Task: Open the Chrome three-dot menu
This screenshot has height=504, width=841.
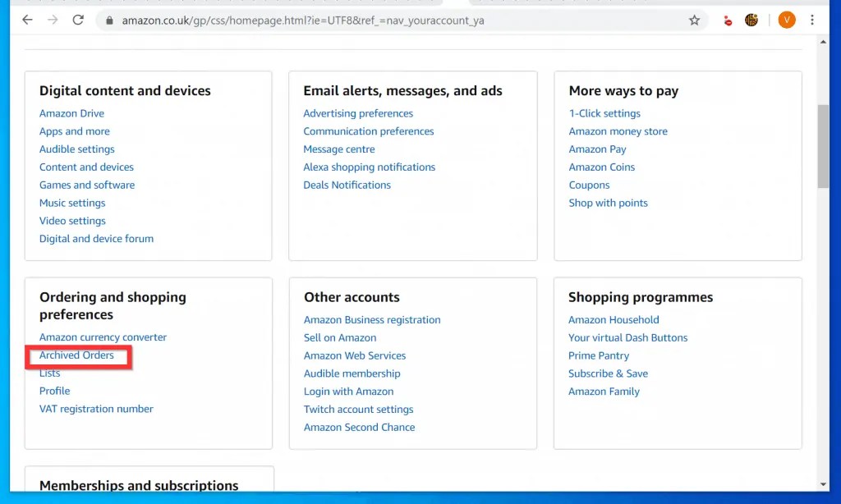Action: coord(813,19)
